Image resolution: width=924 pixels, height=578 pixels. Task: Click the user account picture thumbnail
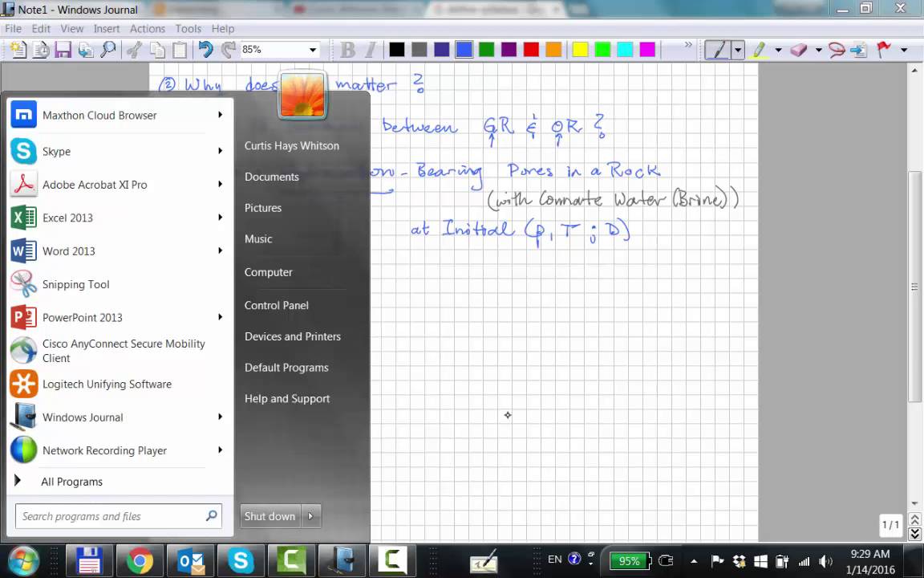pos(302,95)
